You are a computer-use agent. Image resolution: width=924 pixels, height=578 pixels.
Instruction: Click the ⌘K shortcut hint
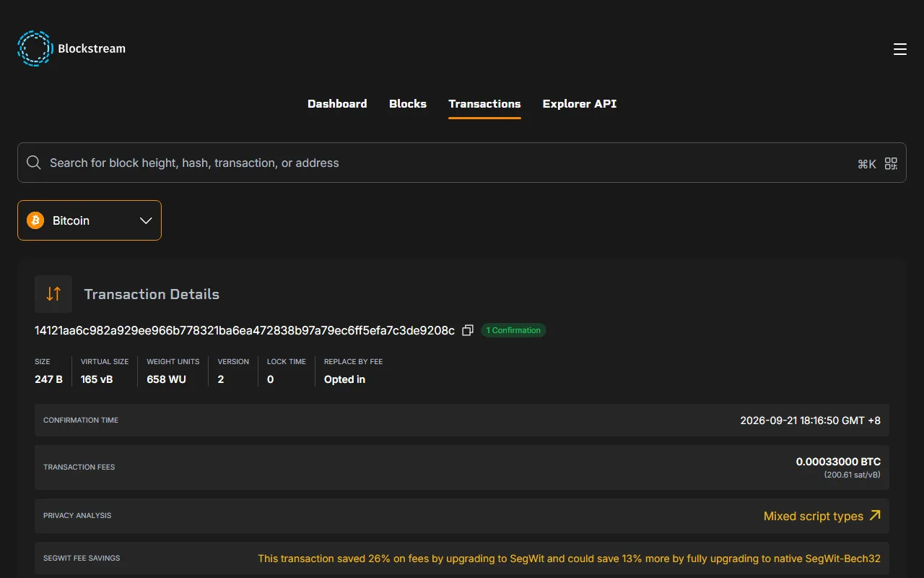coord(867,164)
